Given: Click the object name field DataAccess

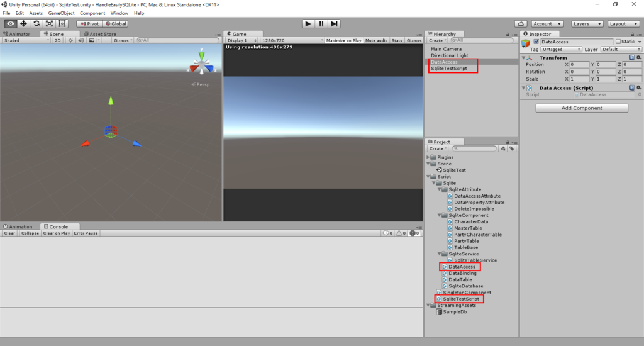Looking at the screenshot, I should coord(576,42).
